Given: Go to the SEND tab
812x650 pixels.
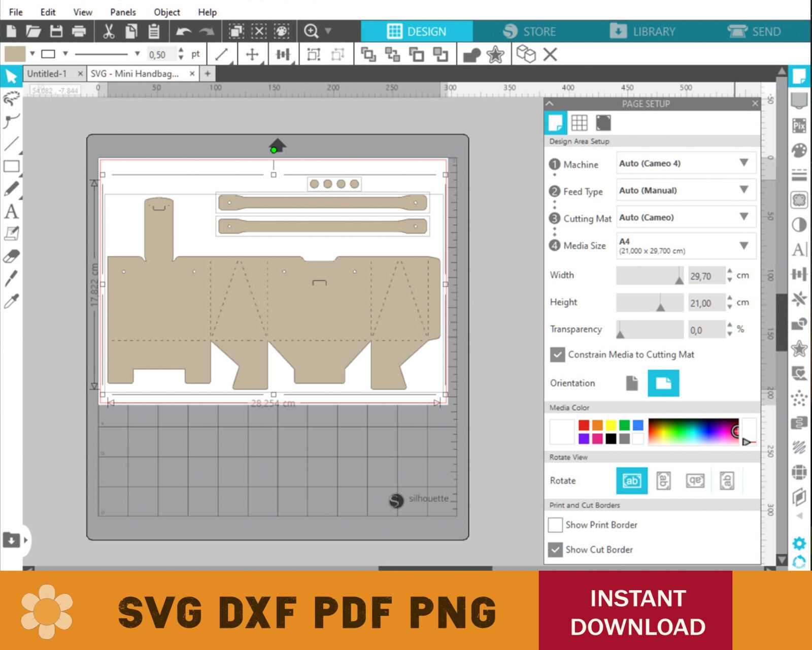Looking at the screenshot, I should pyautogui.click(x=754, y=31).
